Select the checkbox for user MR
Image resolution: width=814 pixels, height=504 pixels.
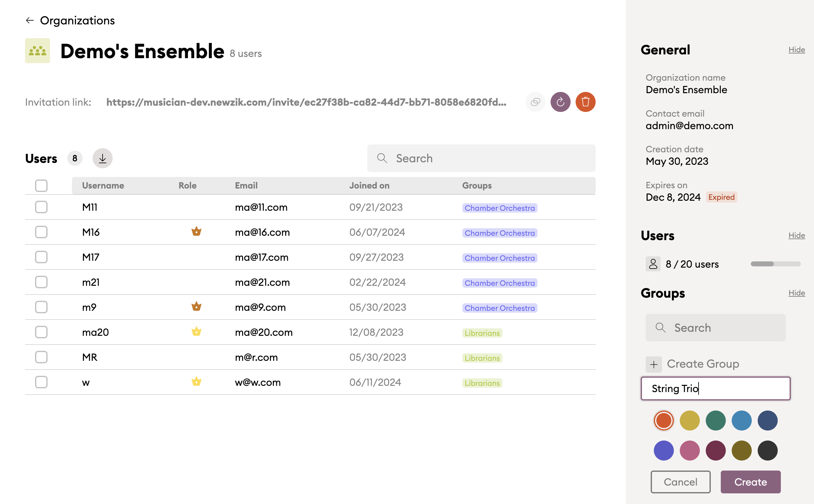pos(41,357)
